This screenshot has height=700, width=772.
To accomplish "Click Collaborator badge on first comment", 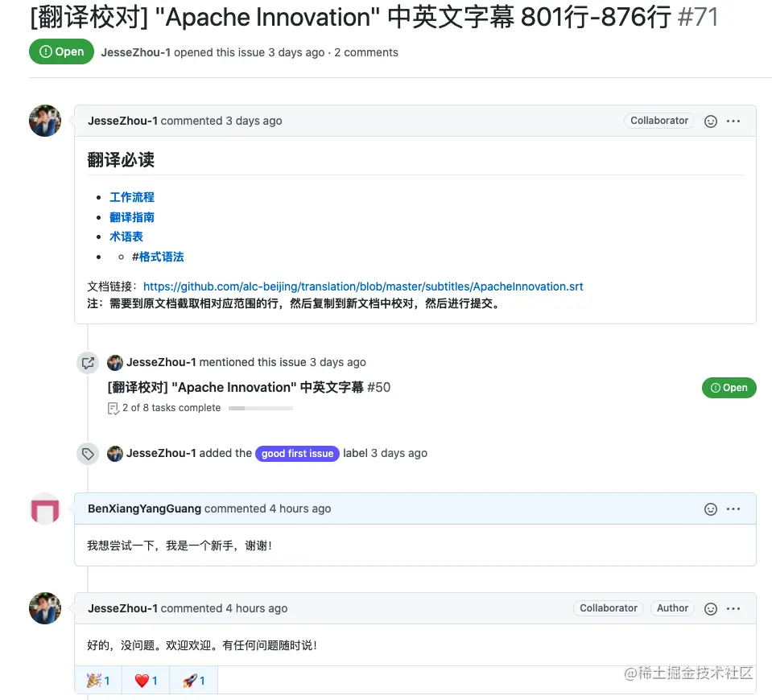I will (659, 121).
